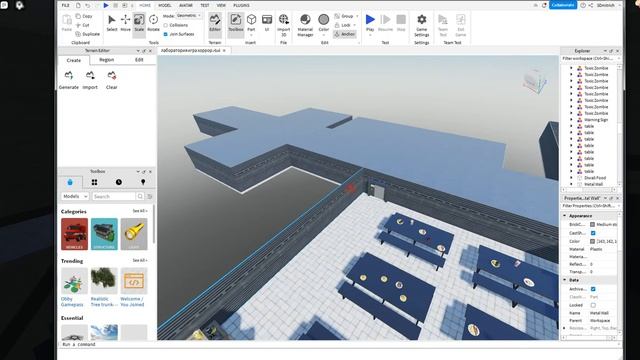Open Toolbox search filter options
This screenshot has height=360, width=640.
tap(150, 196)
